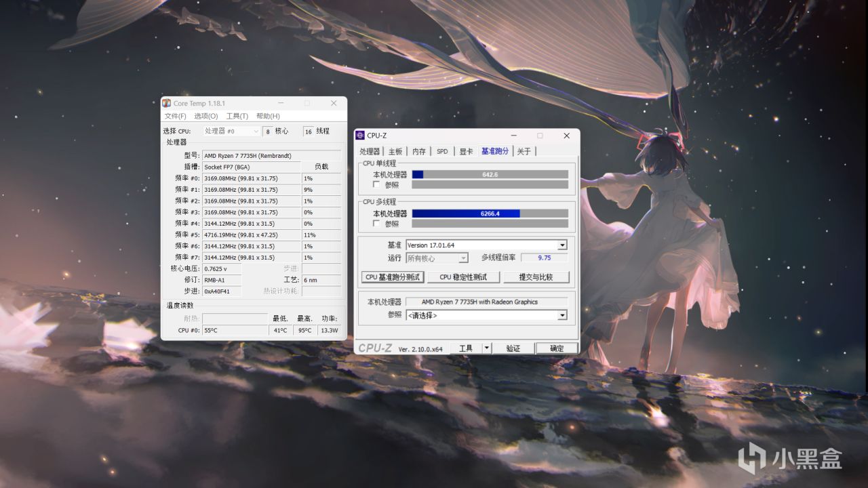This screenshot has width=868, height=488.
Task: Open the 运行 所有核心 dropdown
Action: (x=464, y=258)
